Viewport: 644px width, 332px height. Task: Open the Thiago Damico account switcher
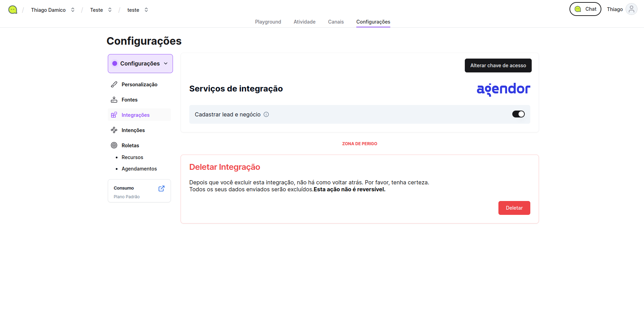[x=53, y=10]
